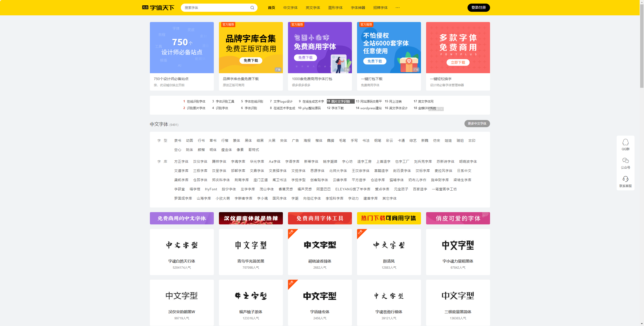
Task: Click 立即下载 on the red FONTPLUS banner
Action: [x=458, y=62]
